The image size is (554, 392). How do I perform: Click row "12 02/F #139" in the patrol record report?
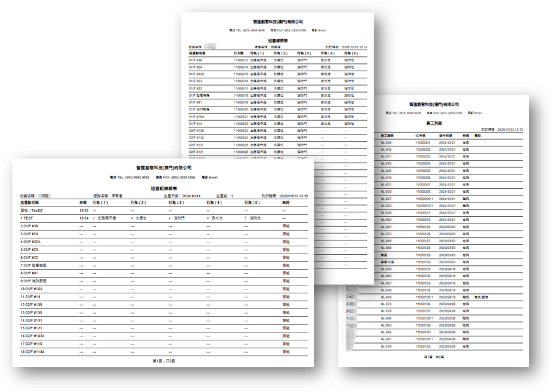(x=163, y=304)
